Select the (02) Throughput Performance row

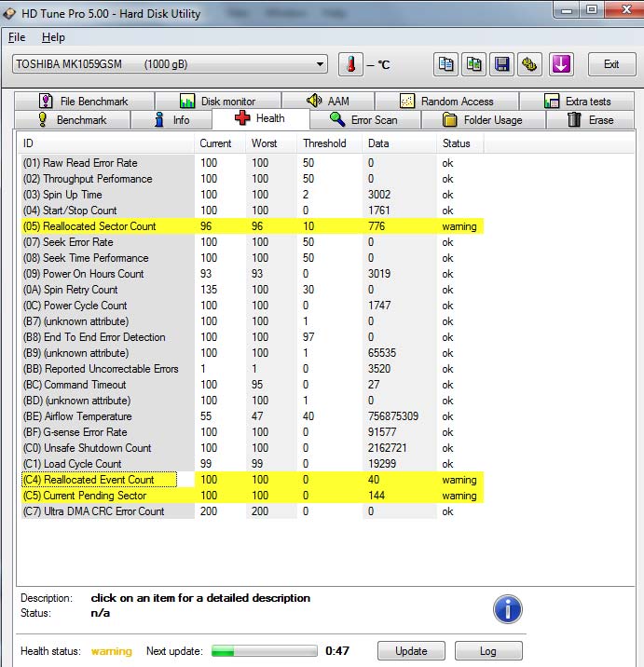pyautogui.click(x=253, y=179)
